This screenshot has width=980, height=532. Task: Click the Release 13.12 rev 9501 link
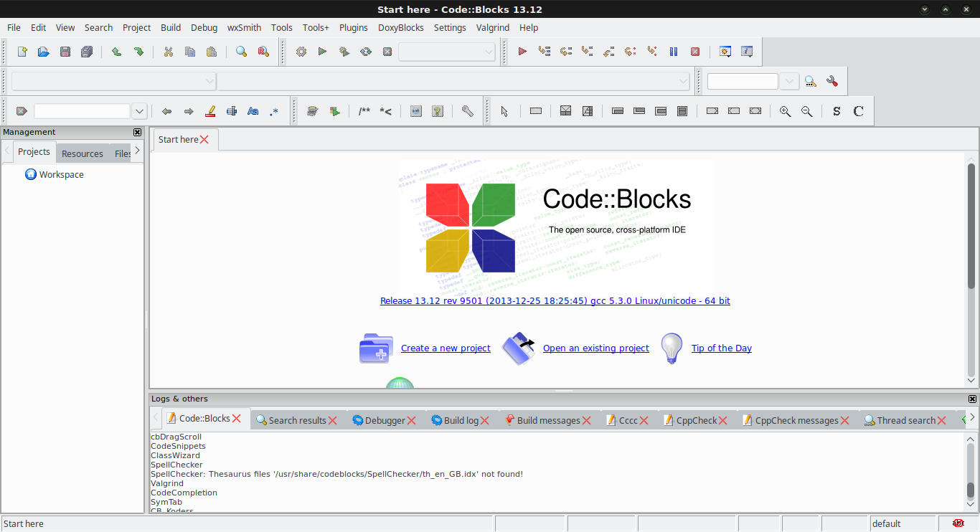(x=555, y=300)
